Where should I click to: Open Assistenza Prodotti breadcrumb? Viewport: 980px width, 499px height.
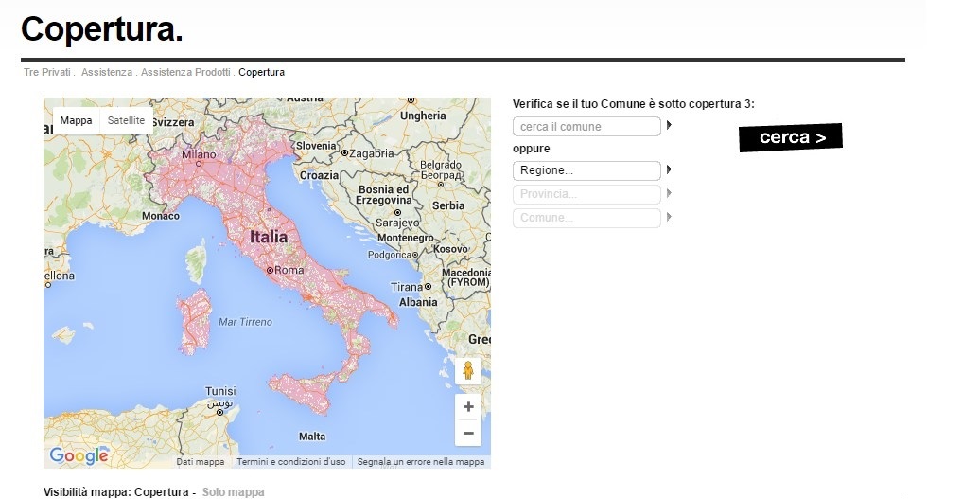185,73
